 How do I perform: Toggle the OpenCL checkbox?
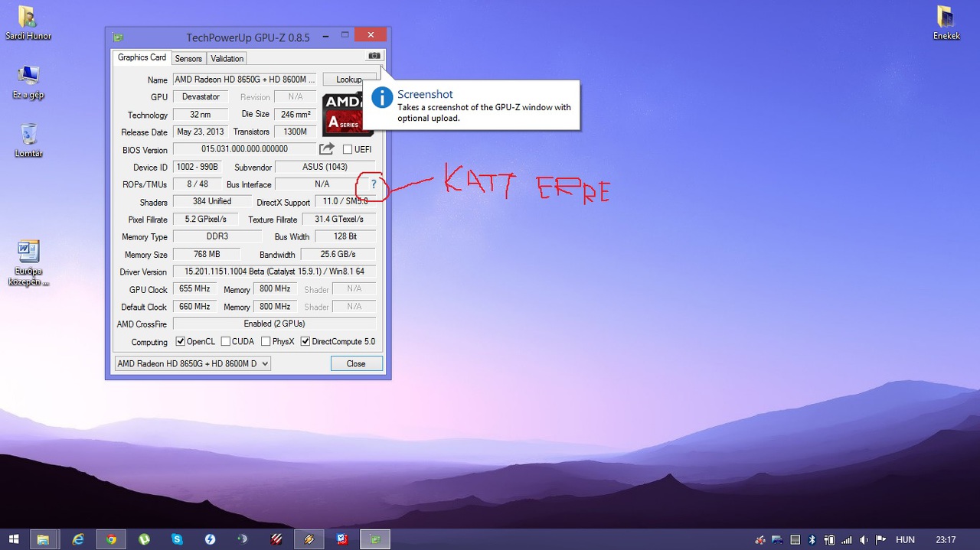[x=181, y=341]
